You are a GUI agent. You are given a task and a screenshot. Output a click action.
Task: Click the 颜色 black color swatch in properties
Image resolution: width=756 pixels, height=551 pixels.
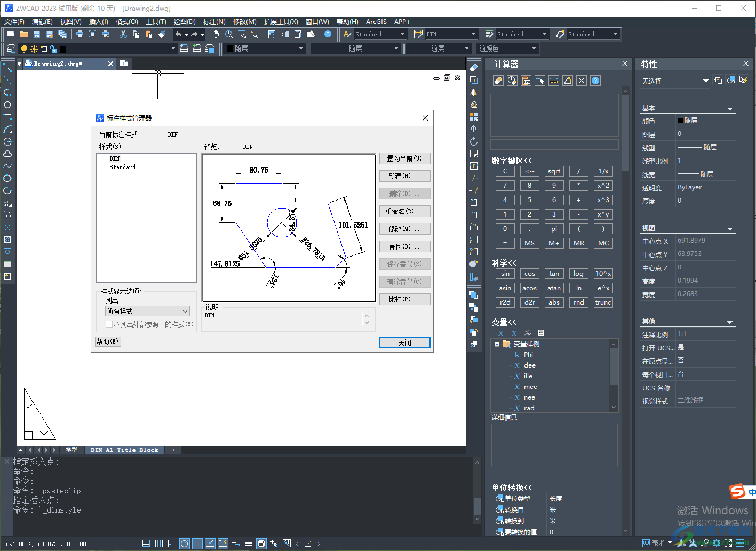pos(680,121)
